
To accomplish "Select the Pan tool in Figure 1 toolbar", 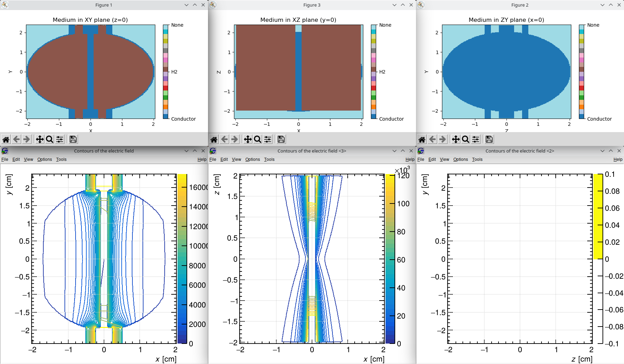I will [x=40, y=139].
